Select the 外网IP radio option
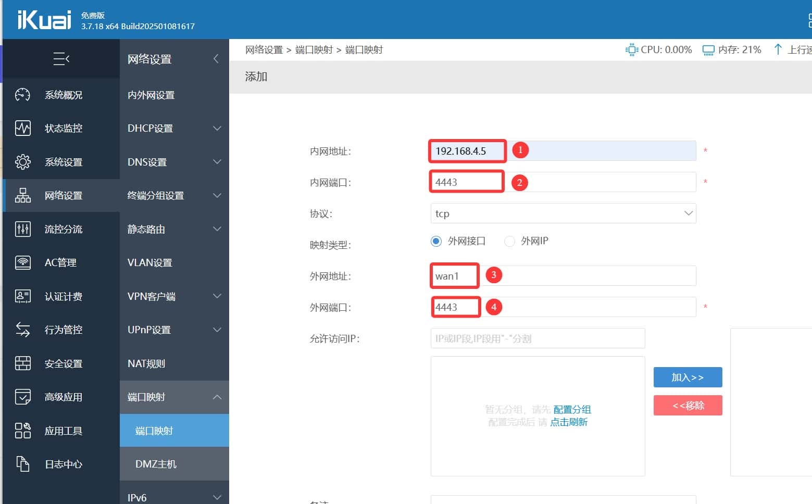This screenshot has width=812, height=504. (509, 241)
